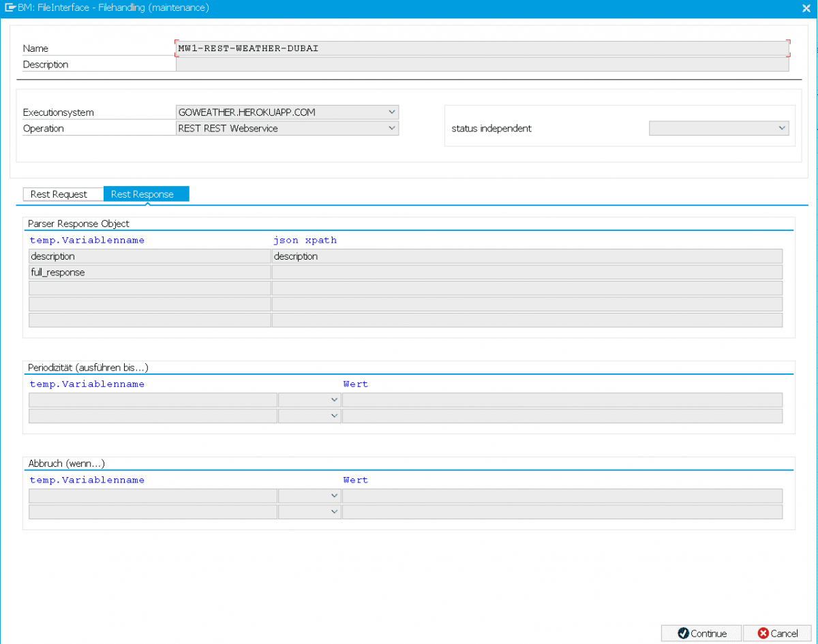The width and height of the screenshot is (818, 644).
Task: Close the Filehandling maintenance dialog
Action: point(806,8)
